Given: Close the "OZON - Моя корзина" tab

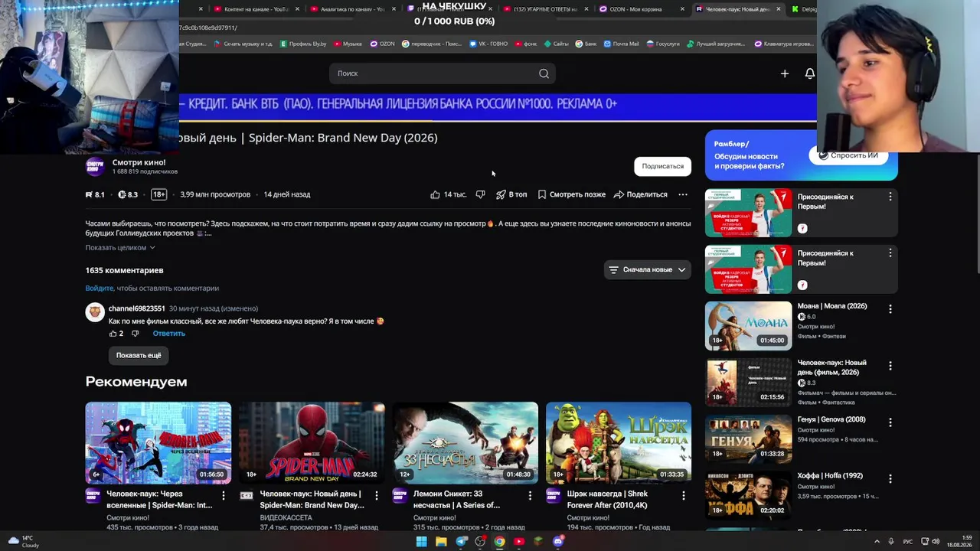Looking at the screenshot, I should pos(682,9).
